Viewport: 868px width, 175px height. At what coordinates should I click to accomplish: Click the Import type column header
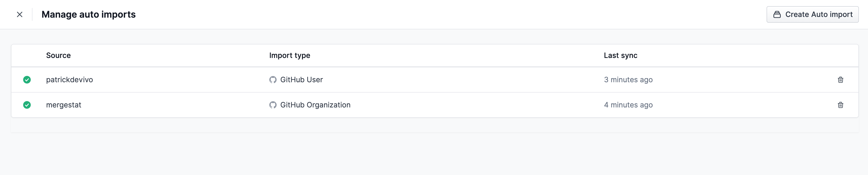(x=289, y=55)
